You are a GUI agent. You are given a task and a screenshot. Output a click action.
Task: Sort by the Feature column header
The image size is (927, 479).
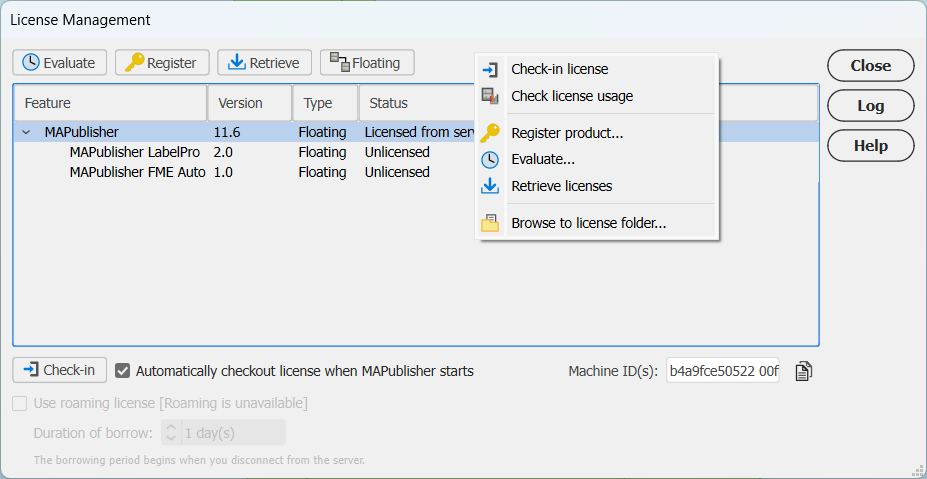[111, 103]
